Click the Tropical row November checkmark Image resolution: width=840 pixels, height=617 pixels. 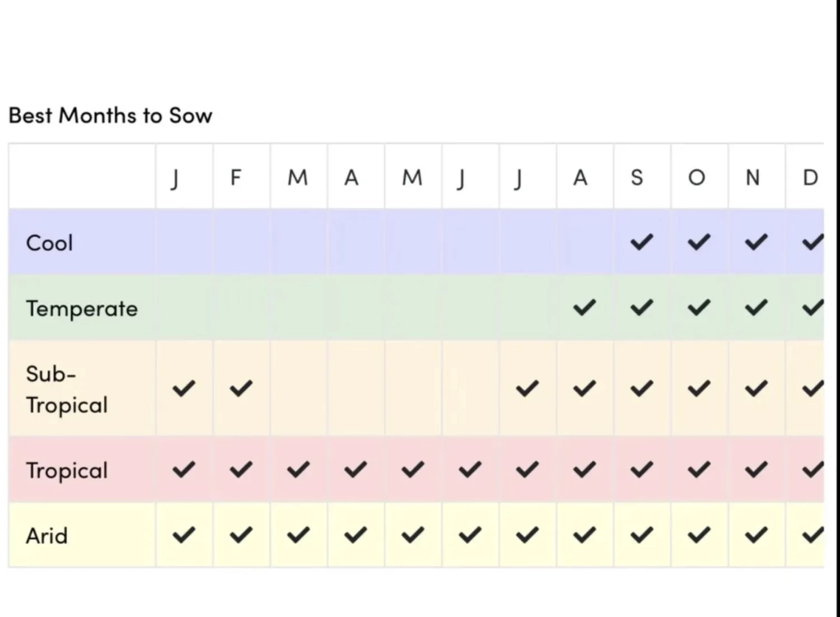756,470
